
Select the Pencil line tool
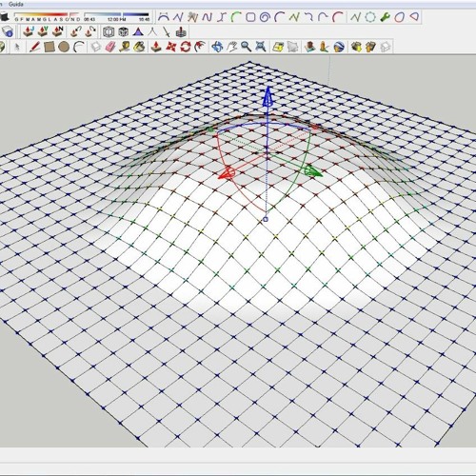[34, 47]
